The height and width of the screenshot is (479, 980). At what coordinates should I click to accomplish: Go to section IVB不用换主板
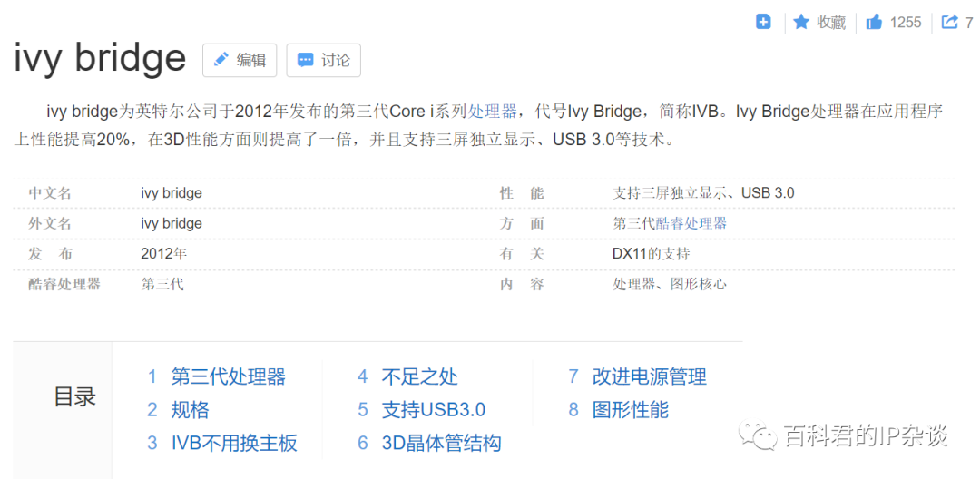[x=234, y=444]
